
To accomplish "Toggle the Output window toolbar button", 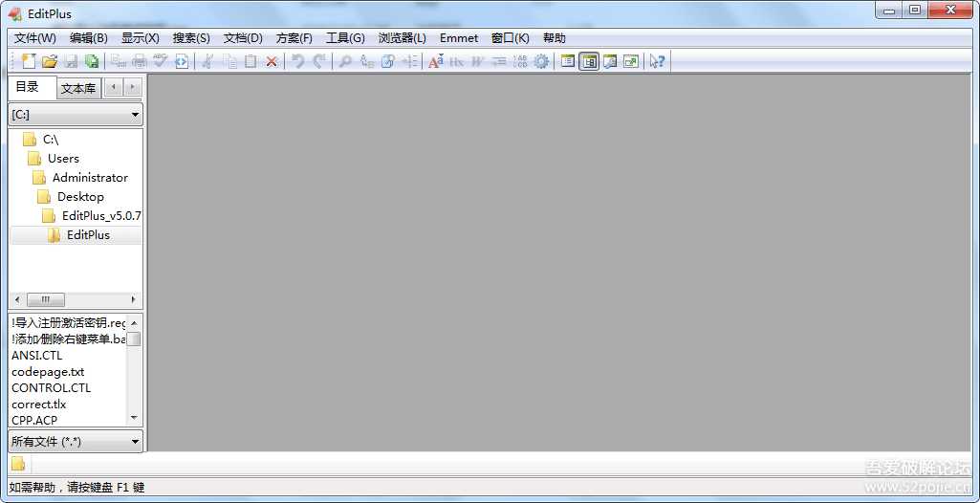I will (610, 60).
